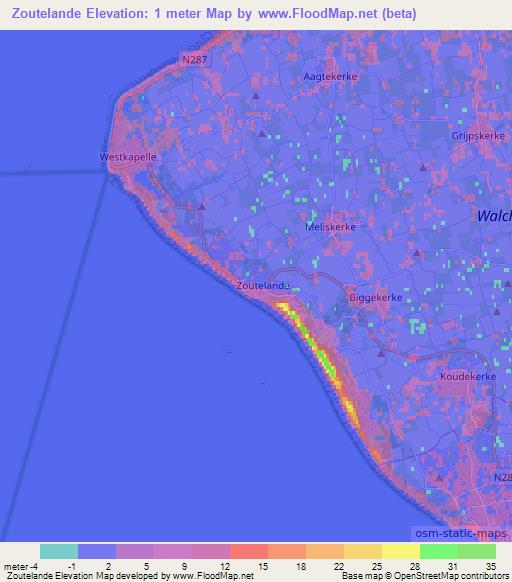Click the legend value 15

tap(263, 567)
